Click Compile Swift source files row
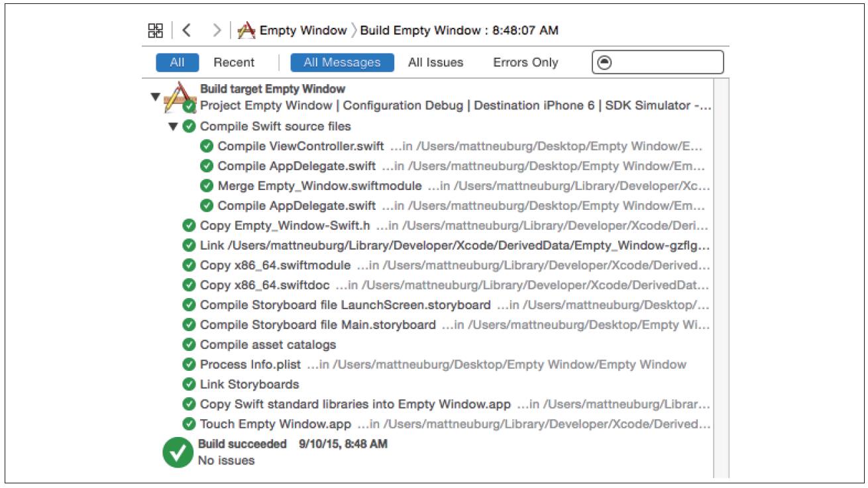 coord(276,126)
